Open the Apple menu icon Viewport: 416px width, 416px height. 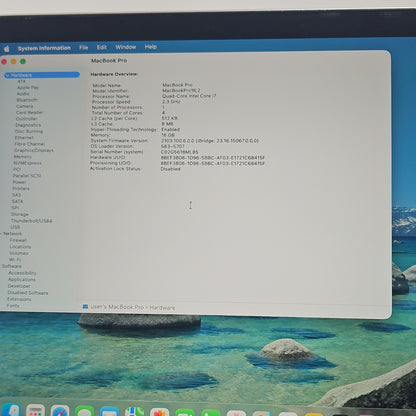7,49
